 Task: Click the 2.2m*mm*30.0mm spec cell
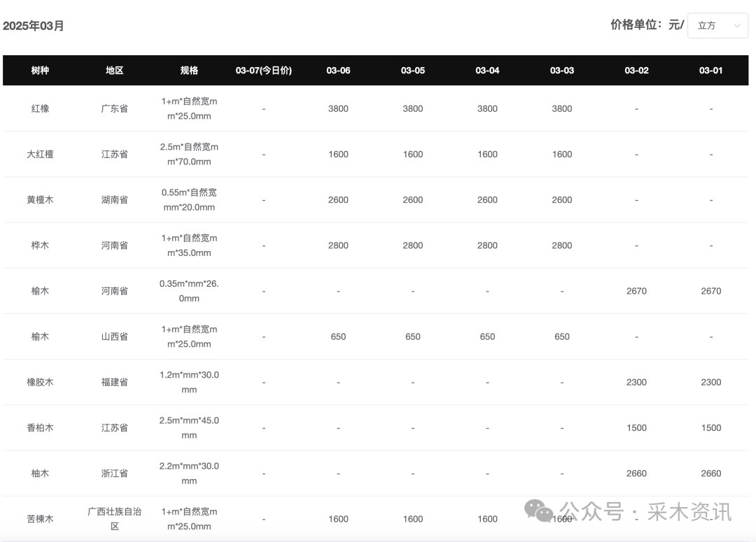189,473
